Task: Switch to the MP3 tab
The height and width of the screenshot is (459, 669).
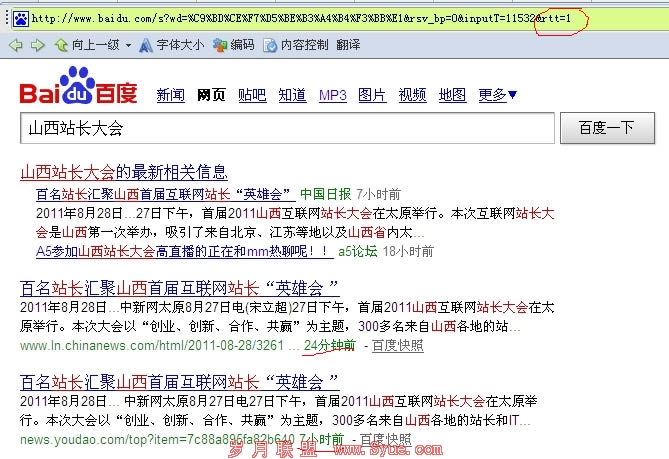Action: point(332,95)
